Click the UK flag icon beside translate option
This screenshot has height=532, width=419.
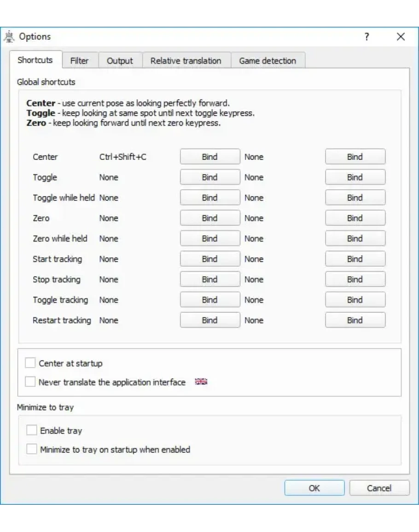201,382
